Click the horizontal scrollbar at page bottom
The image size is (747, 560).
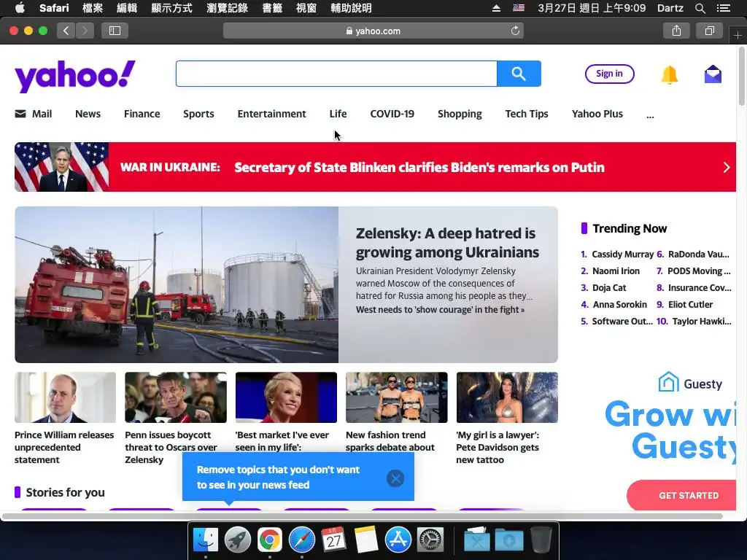click(362, 516)
